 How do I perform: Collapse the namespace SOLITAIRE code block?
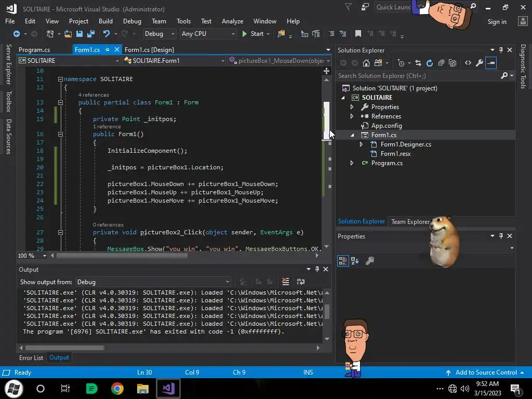(60, 79)
